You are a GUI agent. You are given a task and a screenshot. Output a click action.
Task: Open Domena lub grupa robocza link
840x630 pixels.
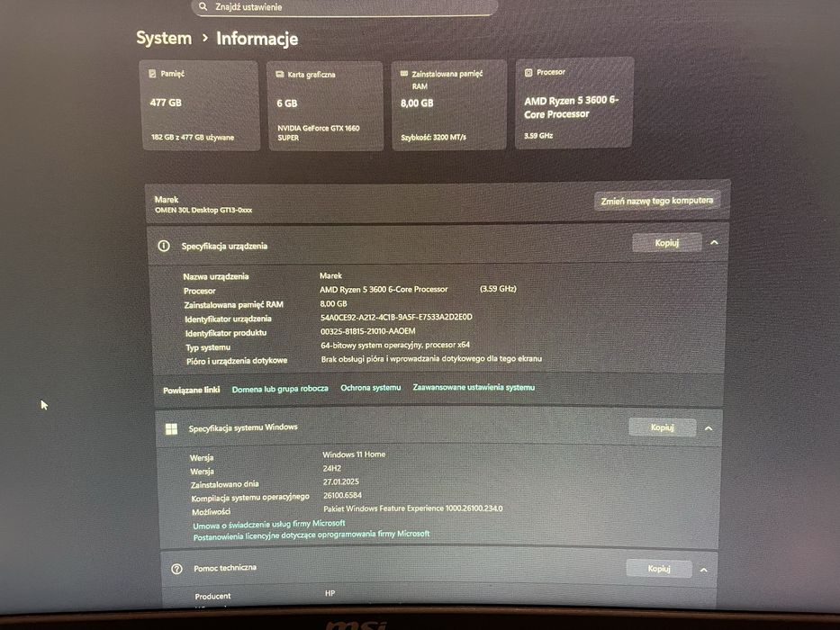point(280,389)
